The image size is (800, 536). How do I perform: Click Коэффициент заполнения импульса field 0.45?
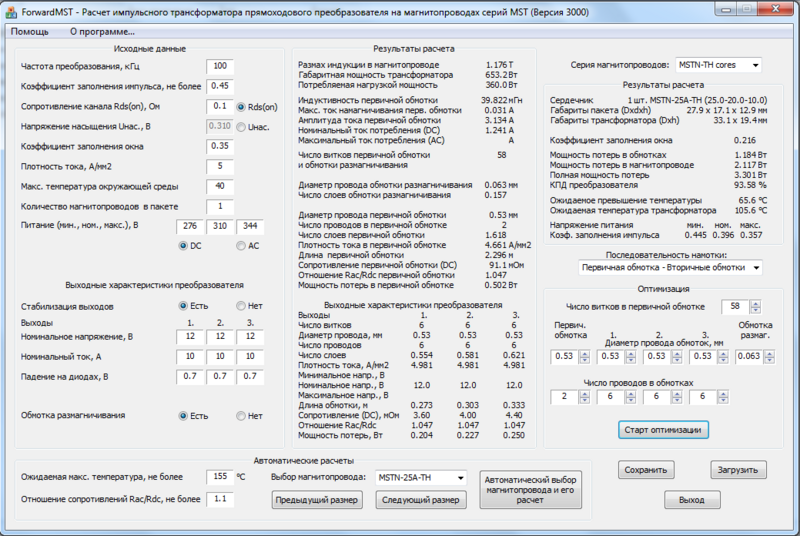220,86
